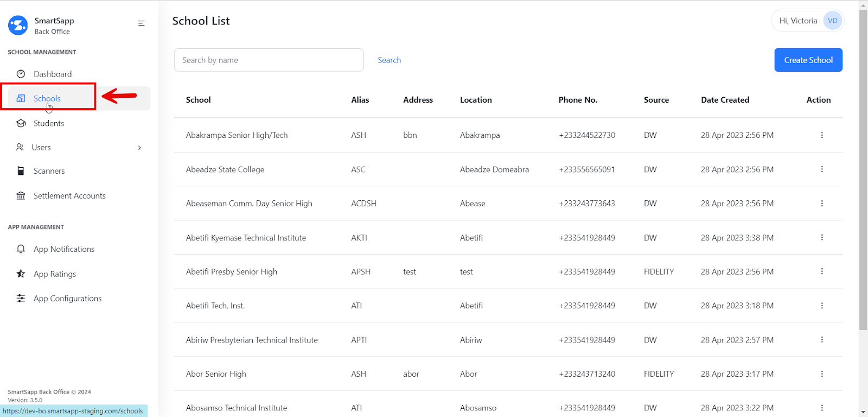Select Abakrampa Senior High/Tech school name
This screenshot has width=868, height=417.
click(237, 135)
